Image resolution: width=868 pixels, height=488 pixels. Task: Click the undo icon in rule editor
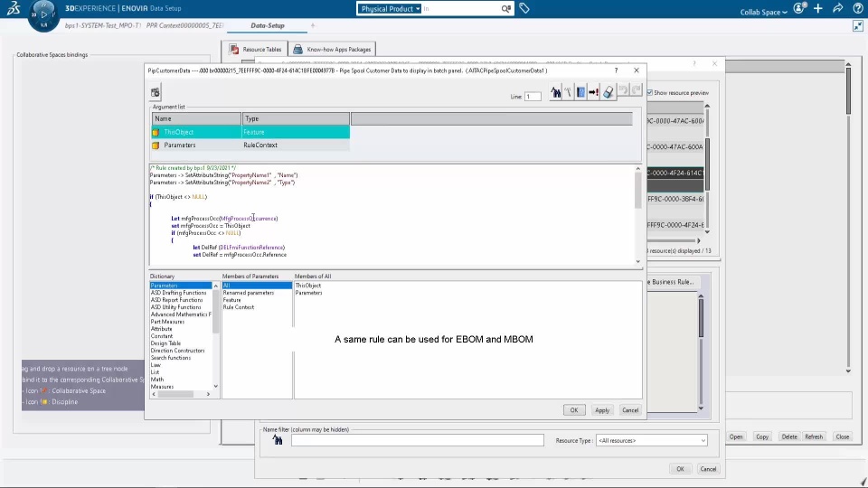coord(623,89)
